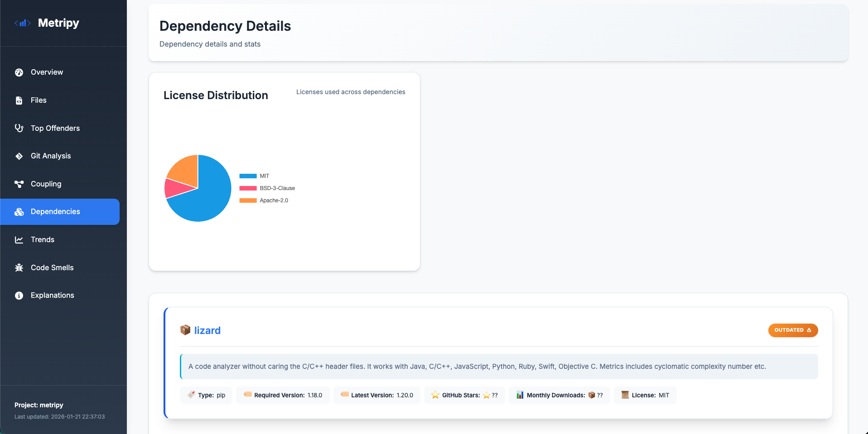Click the Dependencies puzzle icon
The height and width of the screenshot is (434, 868).
tap(19, 211)
